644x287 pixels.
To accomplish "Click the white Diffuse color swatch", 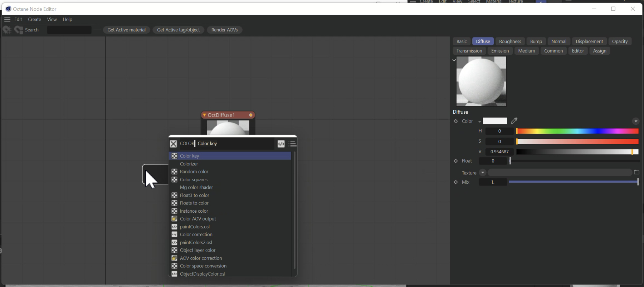I will [x=495, y=121].
